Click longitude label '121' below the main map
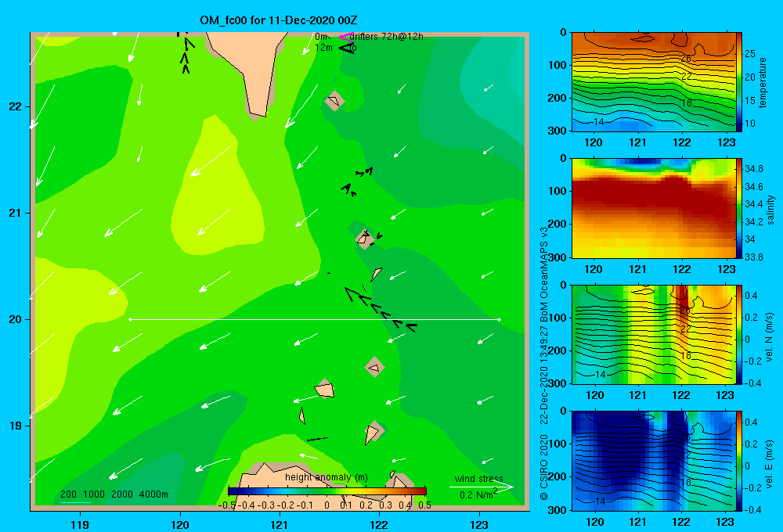The height and width of the screenshot is (532, 783). point(280,524)
